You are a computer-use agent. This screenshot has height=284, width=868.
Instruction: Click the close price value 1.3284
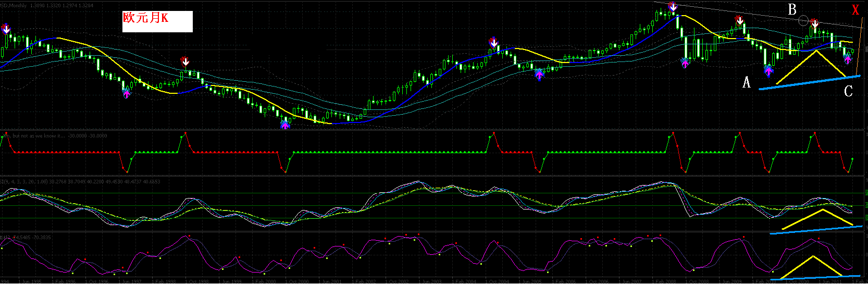pos(86,5)
